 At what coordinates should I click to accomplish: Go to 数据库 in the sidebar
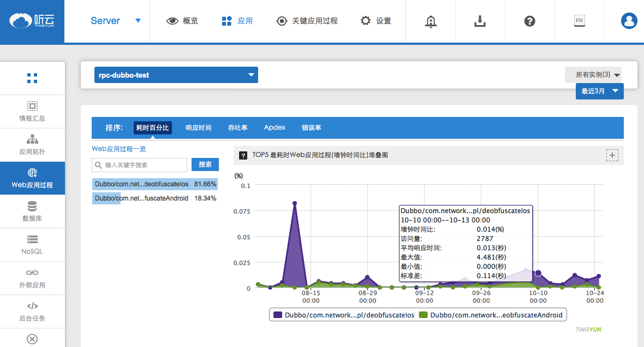click(32, 211)
